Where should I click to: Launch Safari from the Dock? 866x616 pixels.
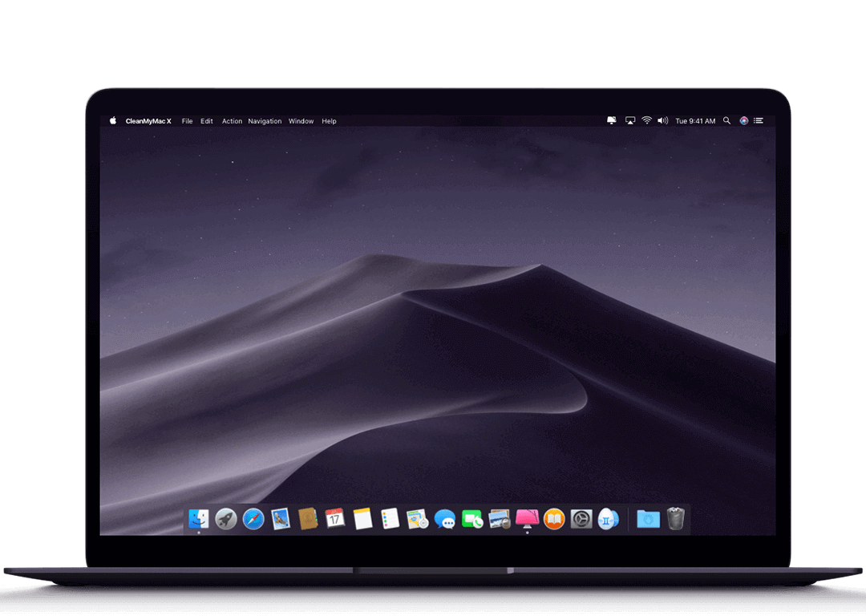coord(253,519)
